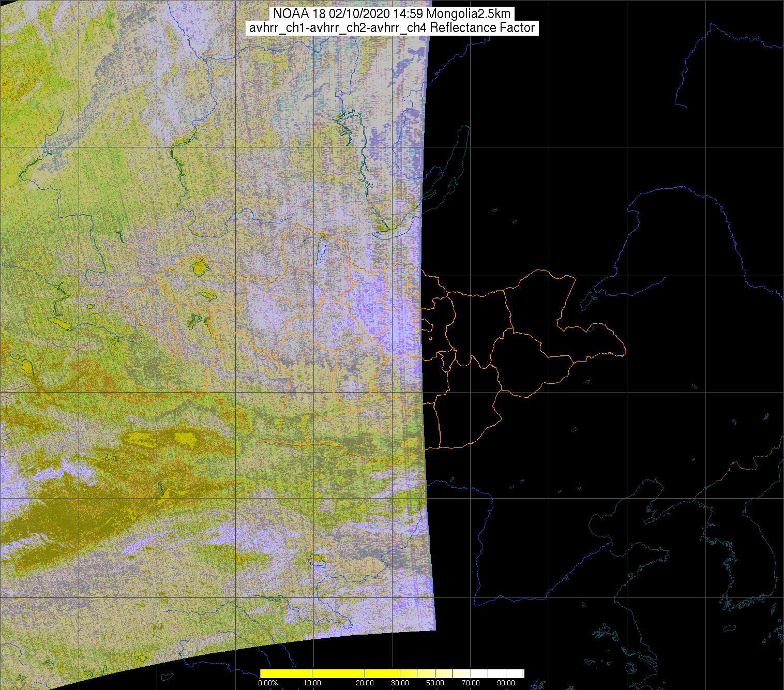784x690 pixels.
Task: Click the "90.00" color bar label
Action: tap(506, 683)
